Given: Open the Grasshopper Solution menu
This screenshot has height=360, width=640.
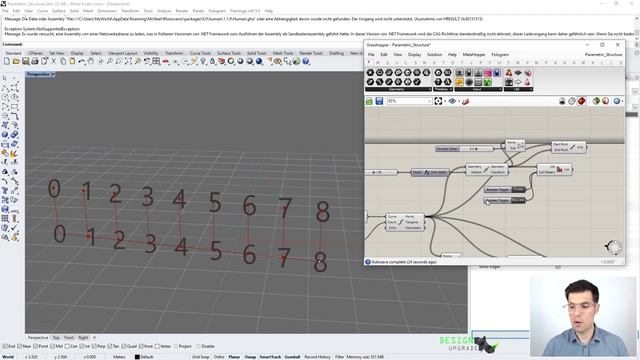Looking at the screenshot, I should click(434, 54).
